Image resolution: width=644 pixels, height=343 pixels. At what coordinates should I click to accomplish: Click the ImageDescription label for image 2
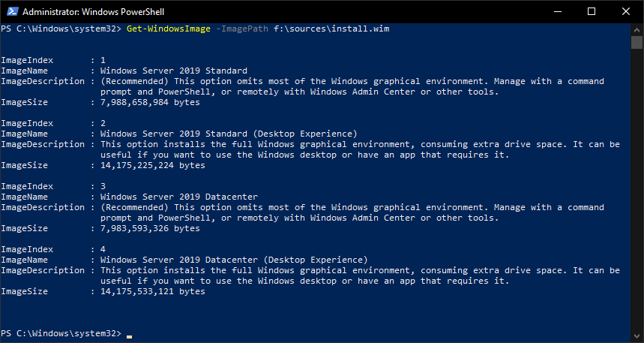43,144
